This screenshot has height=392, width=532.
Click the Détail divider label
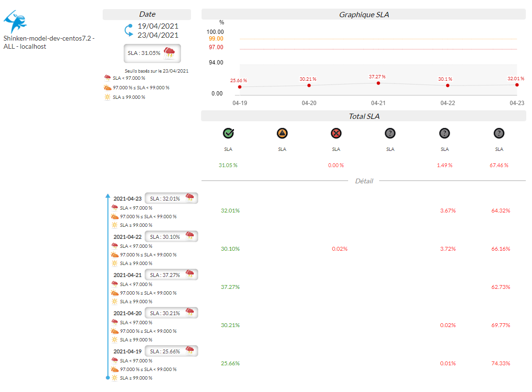pyautogui.click(x=364, y=181)
